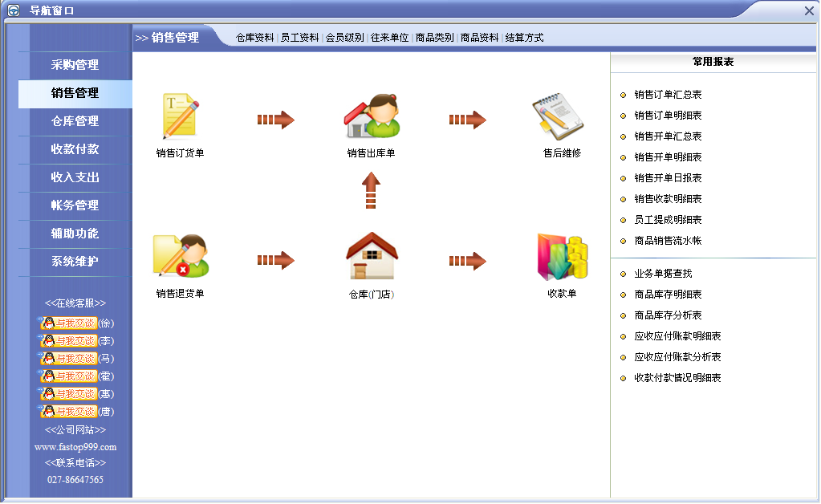Open the 仓库(门店) warehouse icon
Viewport: 821px width, 504px height.
(x=371, y=253)
